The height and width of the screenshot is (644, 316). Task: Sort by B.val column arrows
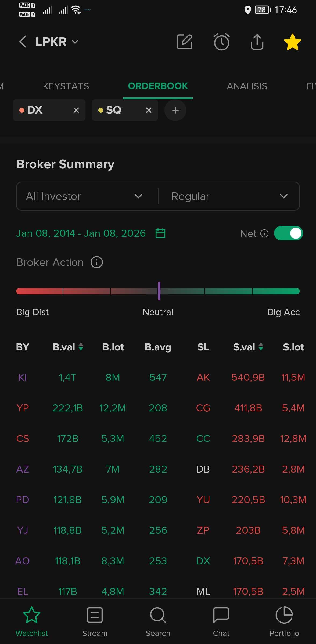(81, 347)
